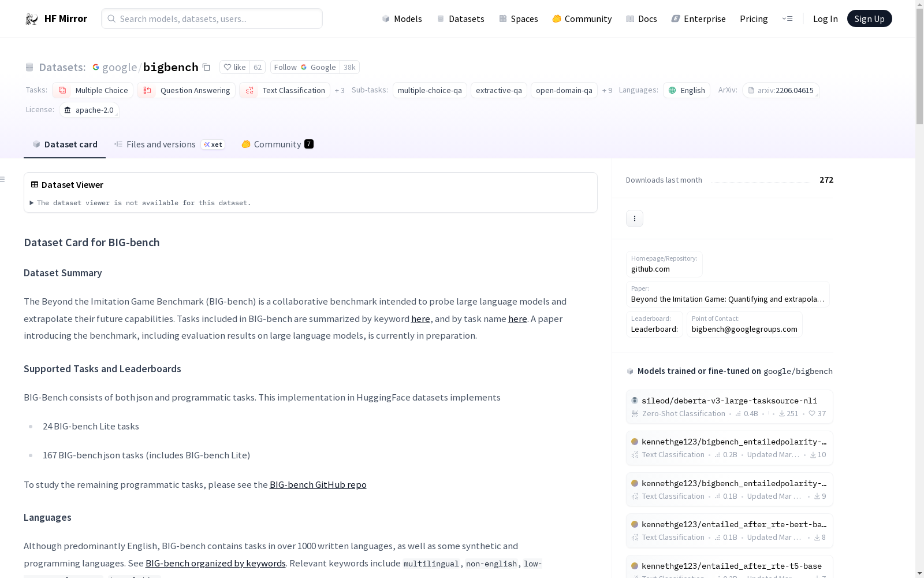Click the HF Mirror logo icon

coord(32,19)
